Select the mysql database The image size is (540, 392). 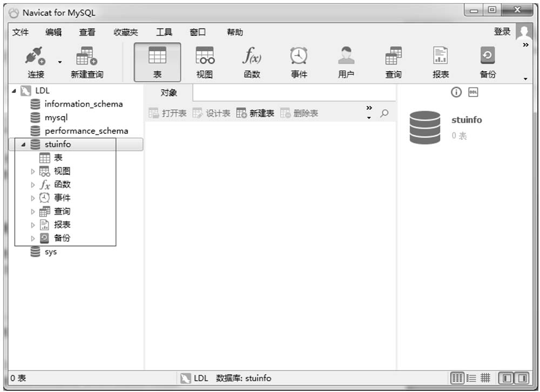(56, 118)
